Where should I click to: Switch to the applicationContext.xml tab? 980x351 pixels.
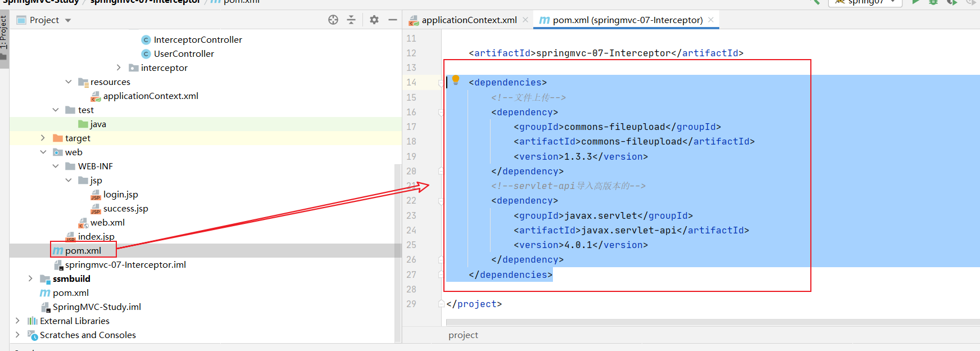coord(469,20)
